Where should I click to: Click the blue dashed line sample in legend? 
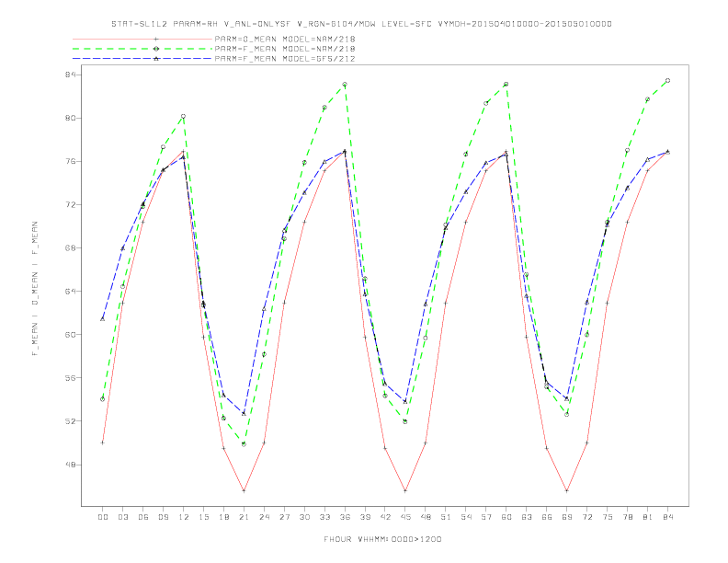pos(142,59)
